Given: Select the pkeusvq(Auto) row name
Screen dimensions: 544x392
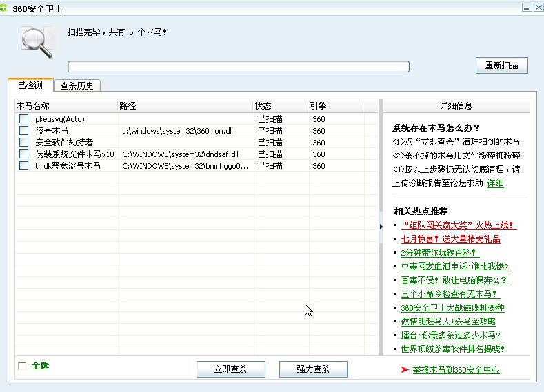Looking at the screenshot, I should pyautogui.click(x=60, y=119).
